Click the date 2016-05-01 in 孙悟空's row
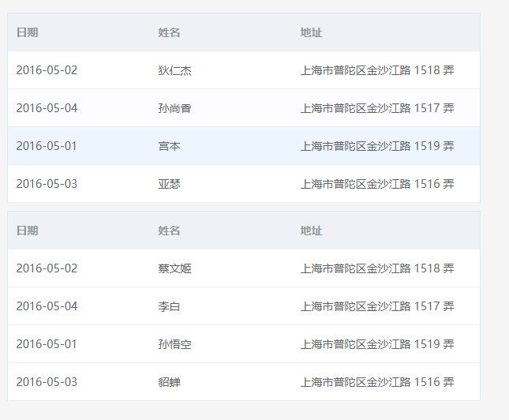The height and width of the screenshot is (420, 509). pos(47,344)
